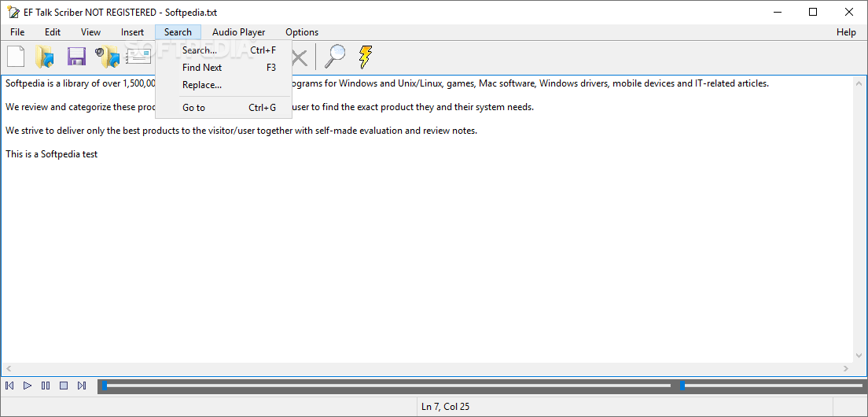
Task: Open the Help menu
Action: coord(846,32)
